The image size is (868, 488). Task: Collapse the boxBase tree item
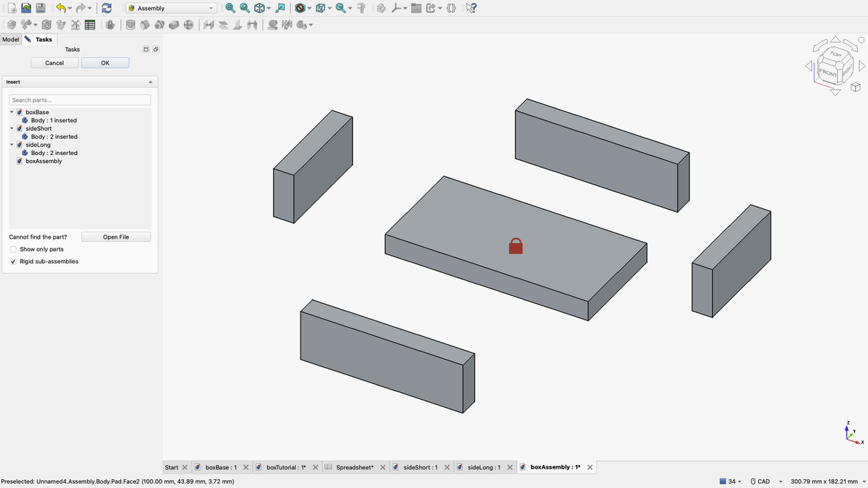tap(12, 113)
